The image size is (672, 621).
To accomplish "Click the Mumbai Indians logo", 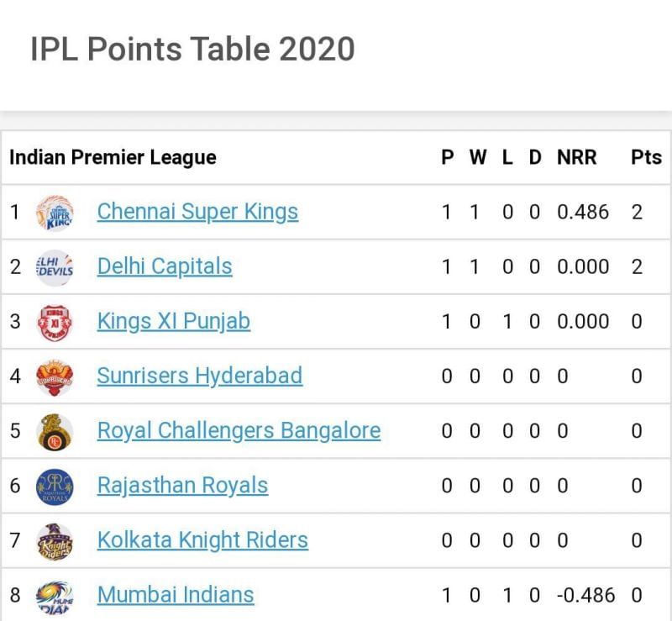I will coord(55,596).
